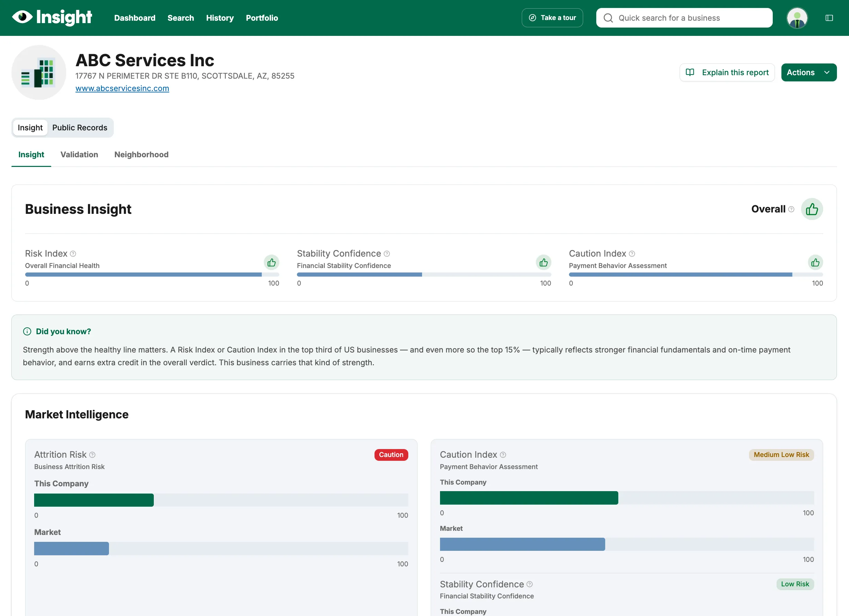Image resolution: width=849 pixels, height=616 pixels.
Task: Click the Attrition Risk Market bar
Action: tap(221, 549)
